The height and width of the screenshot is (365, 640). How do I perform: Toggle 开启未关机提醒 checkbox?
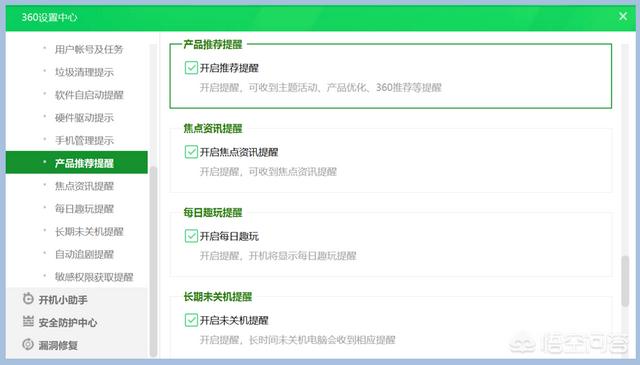click(x=191, y=320)
